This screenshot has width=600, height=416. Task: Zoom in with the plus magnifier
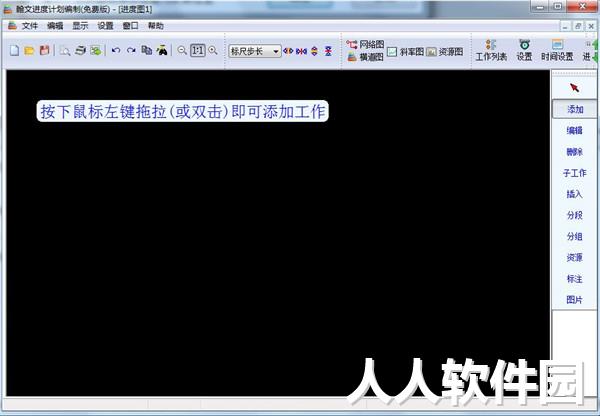(x=213, y=51)
